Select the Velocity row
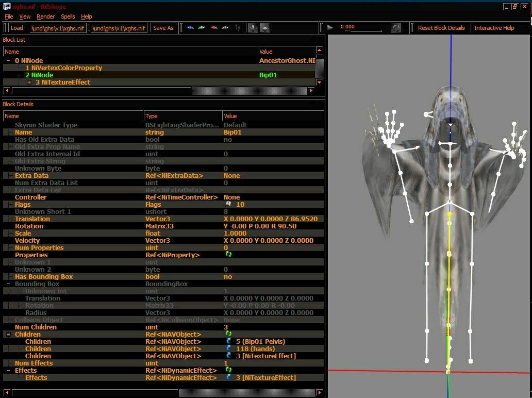 tap(163, 240)
